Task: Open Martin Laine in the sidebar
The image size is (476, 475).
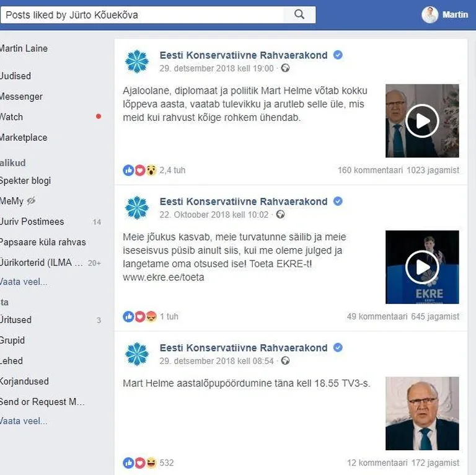Action: [24, 48]
